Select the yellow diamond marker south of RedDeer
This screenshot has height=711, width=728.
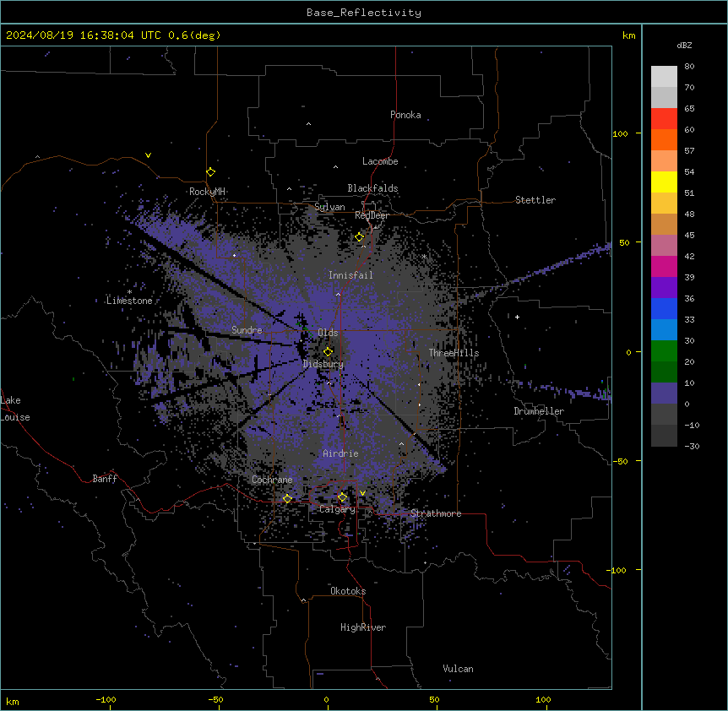(x=360, y=236)
